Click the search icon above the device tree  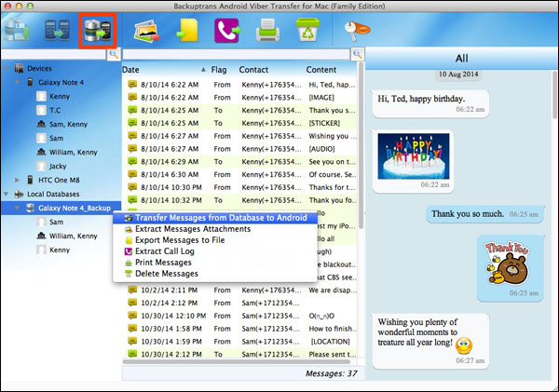[x=114, y=54]
